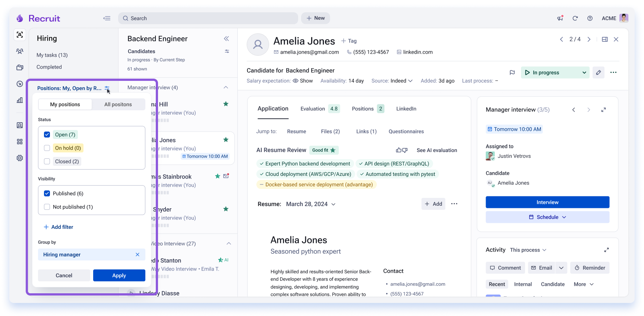Collapse the Video Interview (27) group

point(229,243)
